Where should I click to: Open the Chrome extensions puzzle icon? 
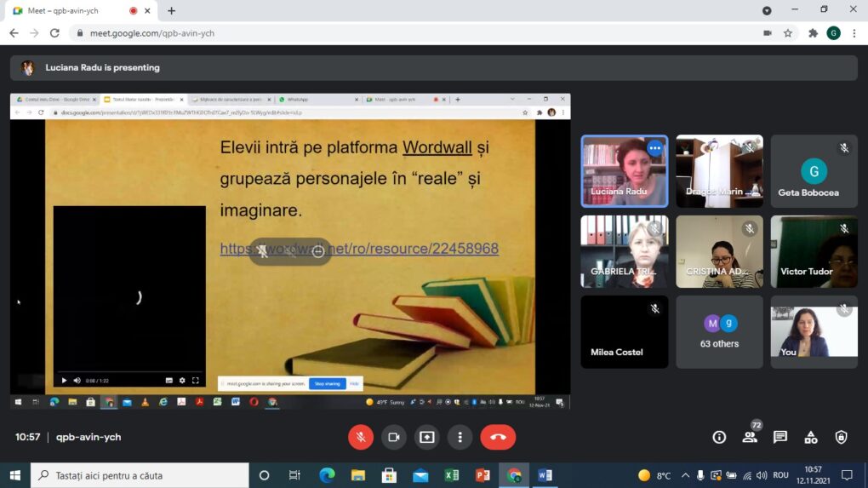coord(814,33)
